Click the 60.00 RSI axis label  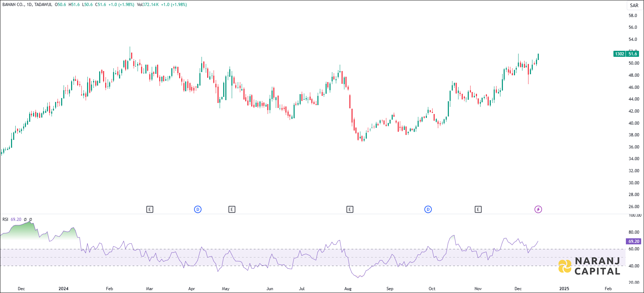point(634,249)
